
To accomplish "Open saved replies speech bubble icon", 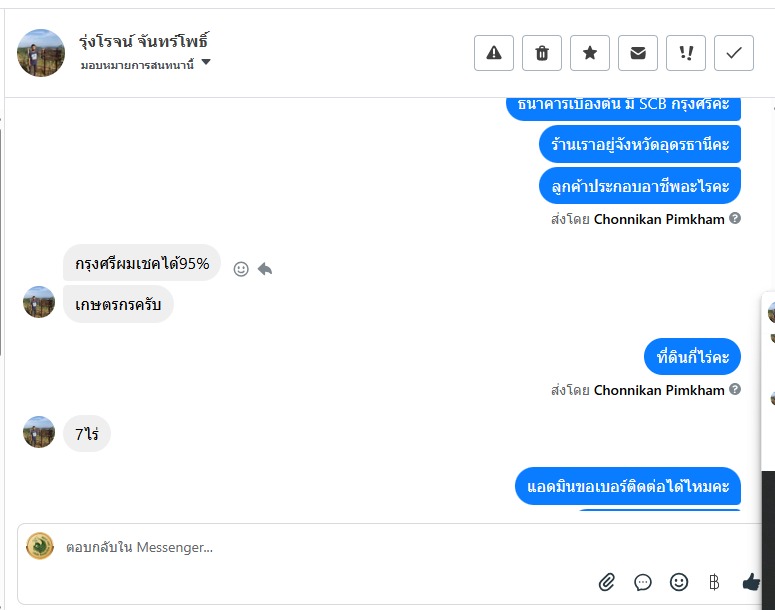I will [643, 581].
